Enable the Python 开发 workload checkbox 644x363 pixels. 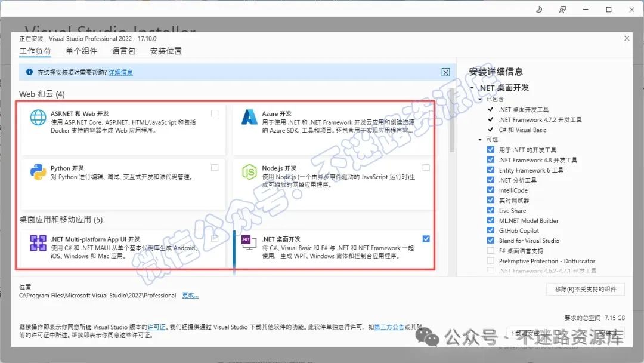click(x=215, y=167)
